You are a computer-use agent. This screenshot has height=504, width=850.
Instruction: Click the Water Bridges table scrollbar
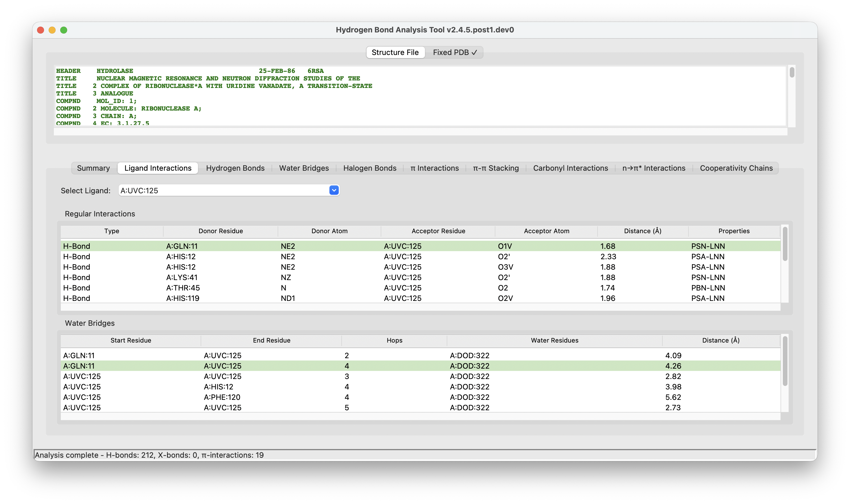coord(785,361)
